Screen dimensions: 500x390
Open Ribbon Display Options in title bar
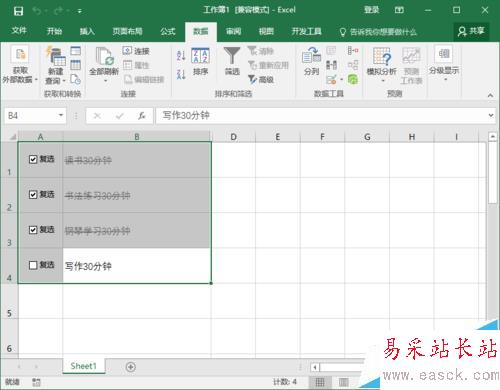click(x=399, y=10)
